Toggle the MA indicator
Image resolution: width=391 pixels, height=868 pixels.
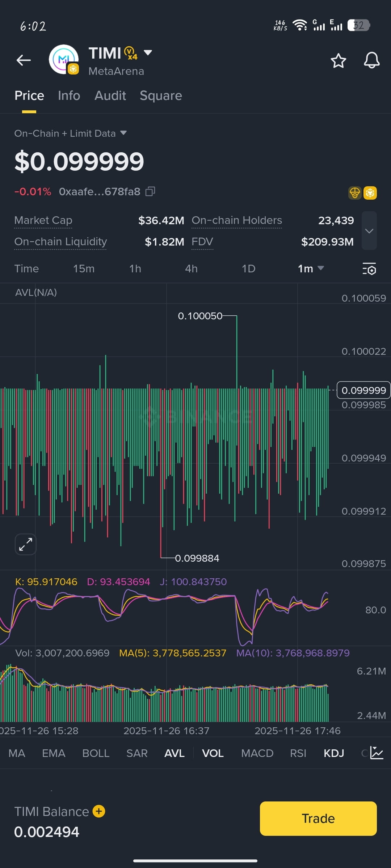coord(17,753)
